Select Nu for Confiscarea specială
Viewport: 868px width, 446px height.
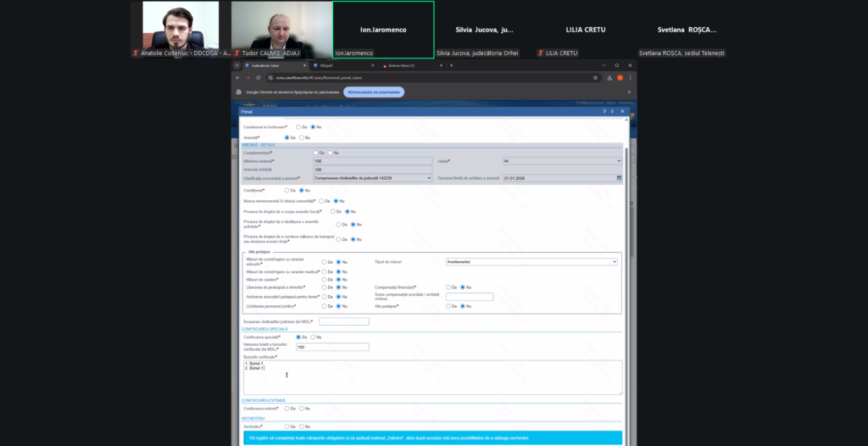tap(314, 337)
